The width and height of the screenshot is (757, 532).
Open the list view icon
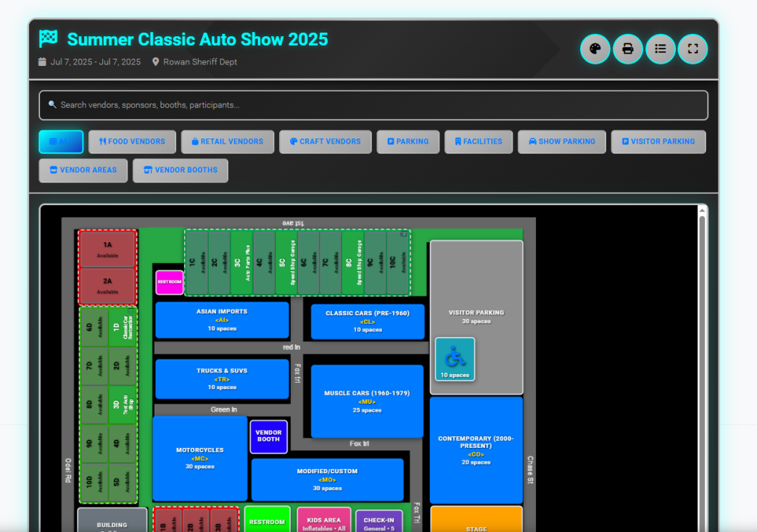coord(660,49)
